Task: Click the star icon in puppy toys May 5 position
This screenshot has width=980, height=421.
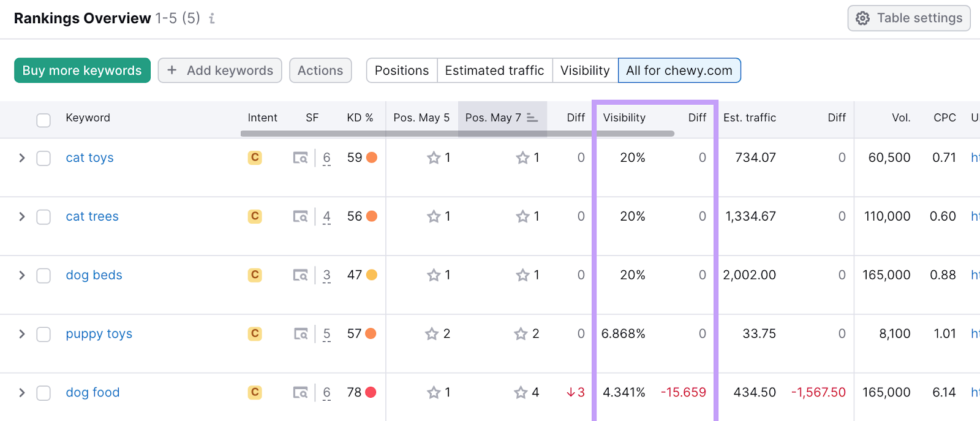Action: pyautogui.click(x=432, y=334)
